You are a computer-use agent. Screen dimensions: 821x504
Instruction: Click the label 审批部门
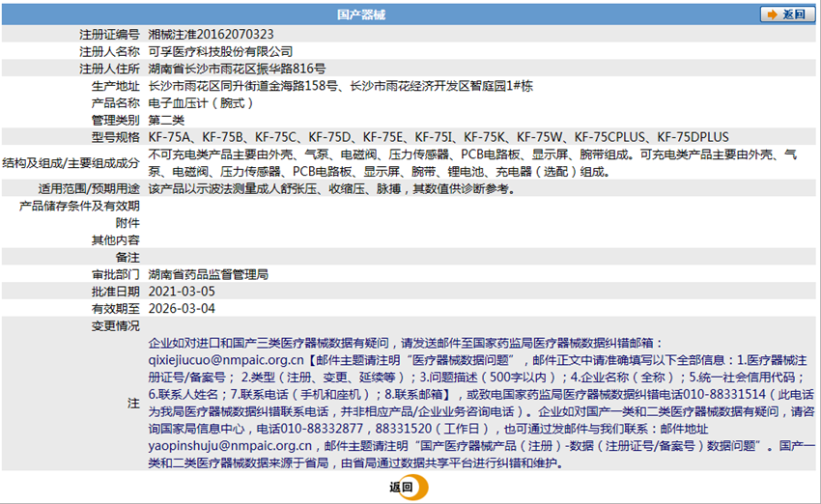[116, 274]
